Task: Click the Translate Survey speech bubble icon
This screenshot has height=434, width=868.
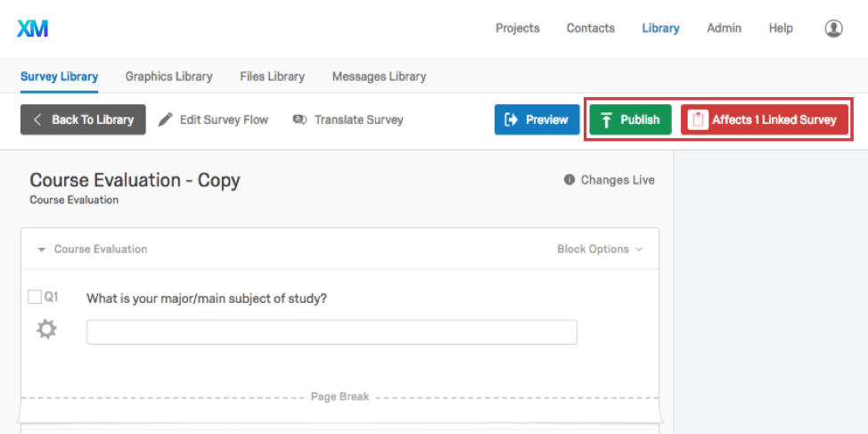Action: [299, 119]
